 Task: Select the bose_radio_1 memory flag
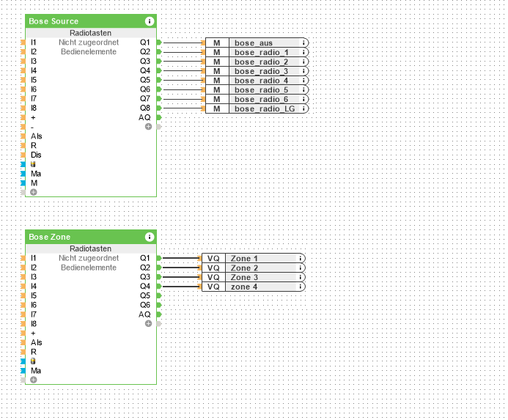[257, 52]
